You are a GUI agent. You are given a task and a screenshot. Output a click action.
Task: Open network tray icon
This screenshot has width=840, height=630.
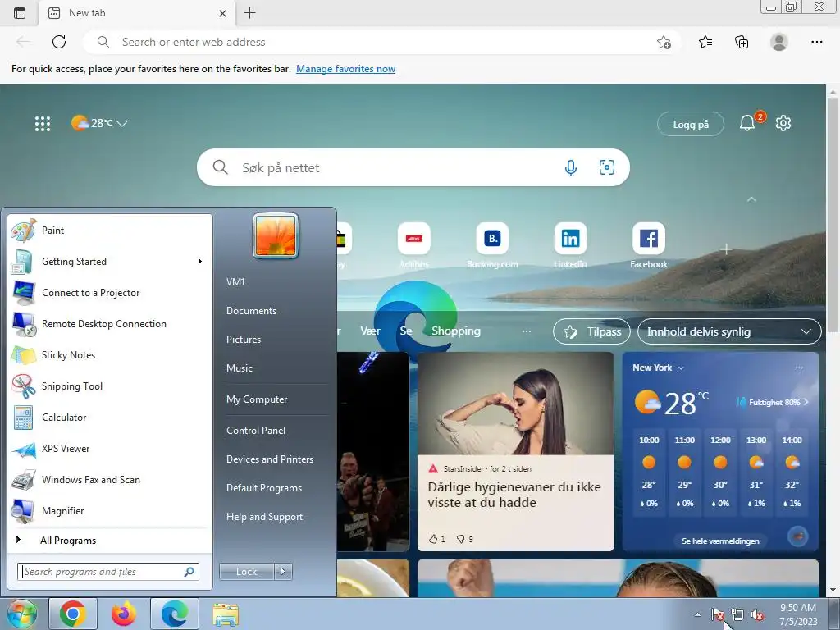pyautogui.click(x=737, y=615)
